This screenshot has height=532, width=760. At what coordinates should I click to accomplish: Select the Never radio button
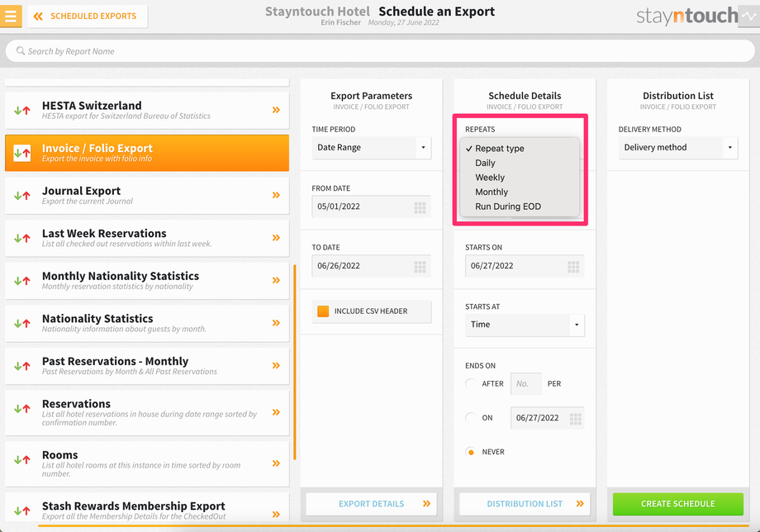click(470, 452)
